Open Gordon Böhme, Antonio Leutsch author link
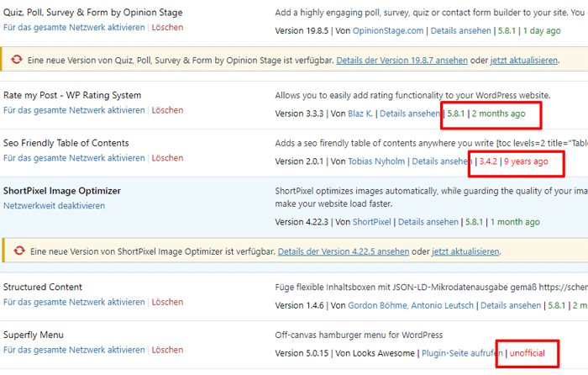This screenshot has width=588, height=375. coord(411,305)
